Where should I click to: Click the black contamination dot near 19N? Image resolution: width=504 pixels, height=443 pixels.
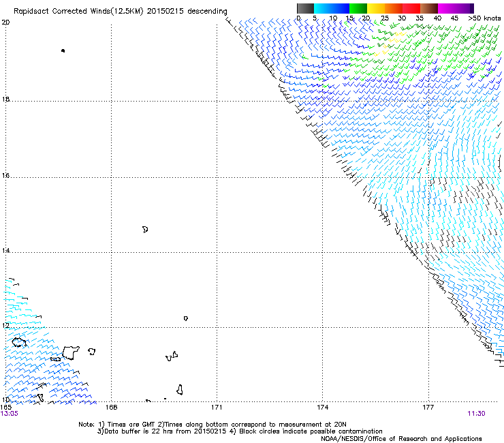pos(63,50)
